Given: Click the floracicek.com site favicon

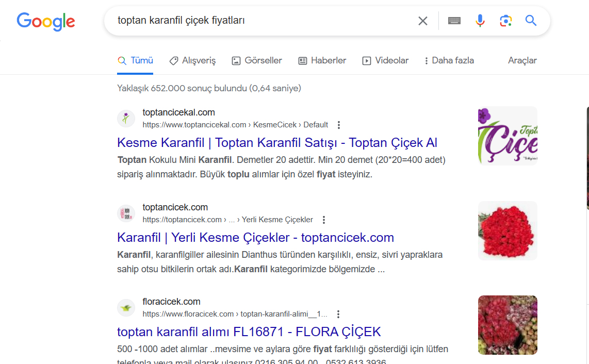Looking at the screenshot, I should [x=126, y=308].
